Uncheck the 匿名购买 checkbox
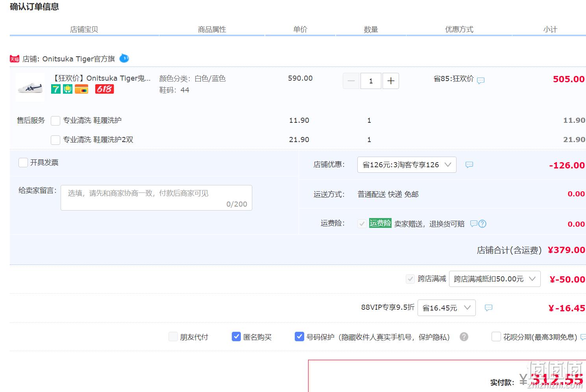Screen dimensions: 586x392 [x=236, y=337]
